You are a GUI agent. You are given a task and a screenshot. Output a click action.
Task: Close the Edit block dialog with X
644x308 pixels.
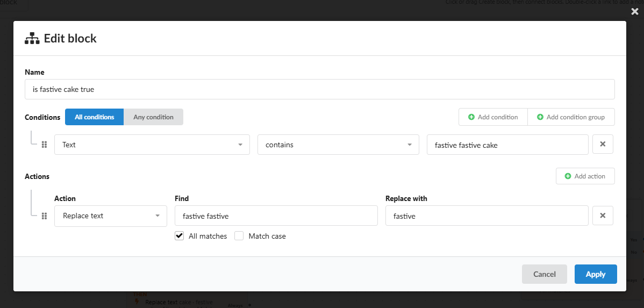(x=634, y=11)
